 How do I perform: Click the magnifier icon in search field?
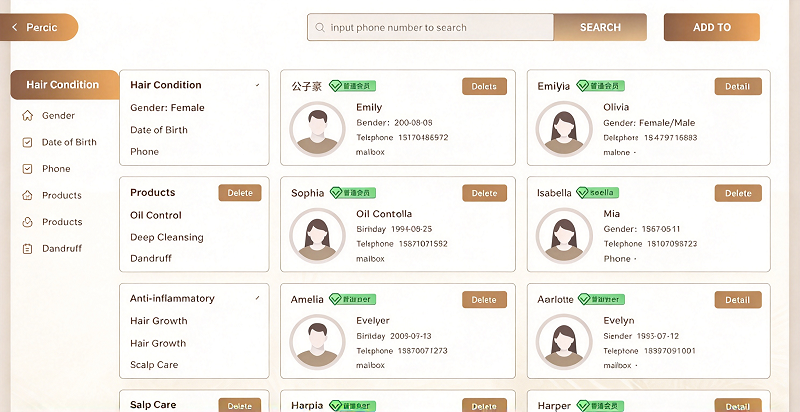coord(320,28)
